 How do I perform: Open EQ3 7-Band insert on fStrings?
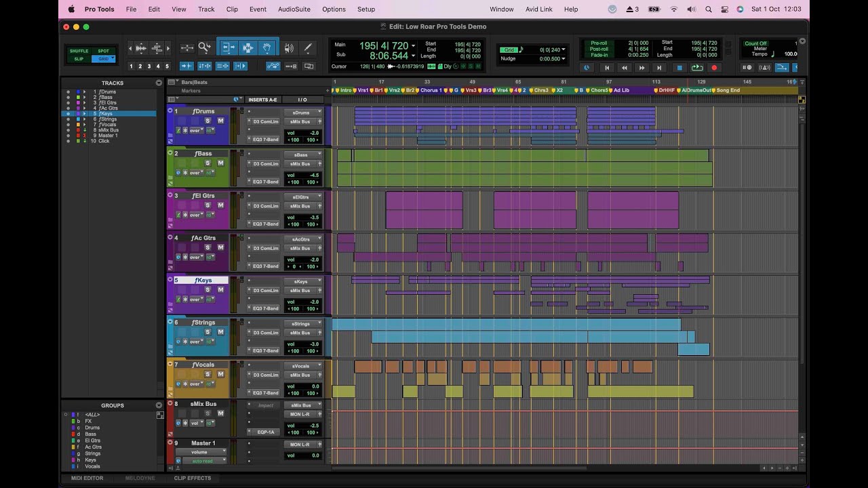(265, 350)
